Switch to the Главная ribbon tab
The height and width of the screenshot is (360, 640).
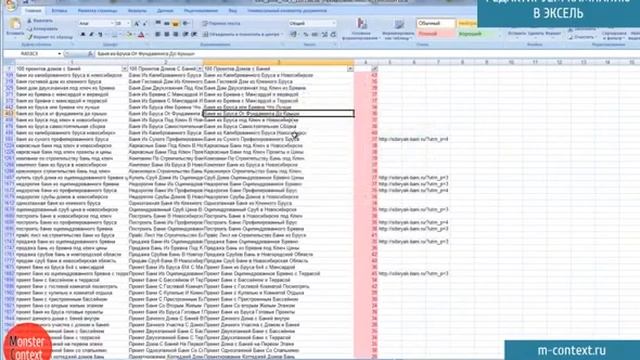click(x=33, y=11)
